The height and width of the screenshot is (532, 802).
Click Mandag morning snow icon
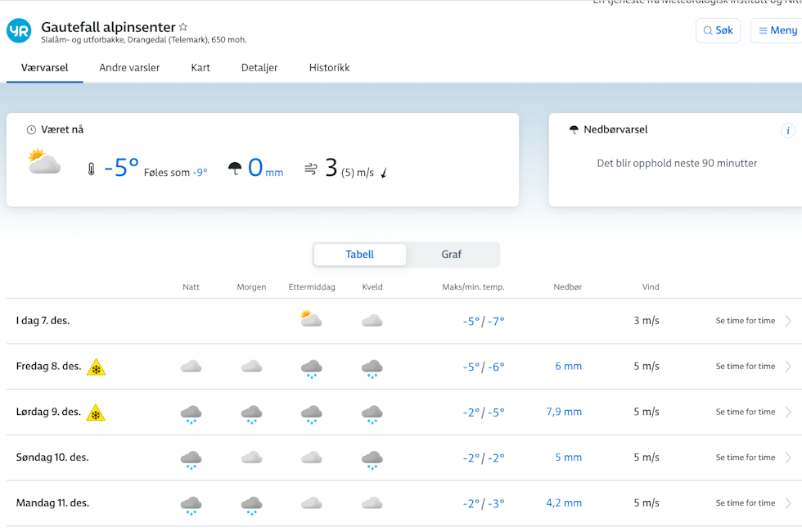tap(252, 506)
